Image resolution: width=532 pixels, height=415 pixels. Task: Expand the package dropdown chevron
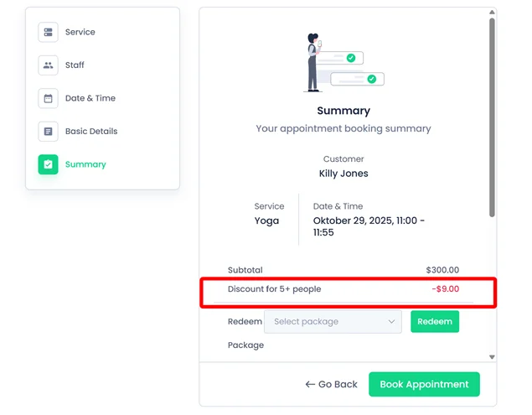pyautogui.click(x=391, y=321)
